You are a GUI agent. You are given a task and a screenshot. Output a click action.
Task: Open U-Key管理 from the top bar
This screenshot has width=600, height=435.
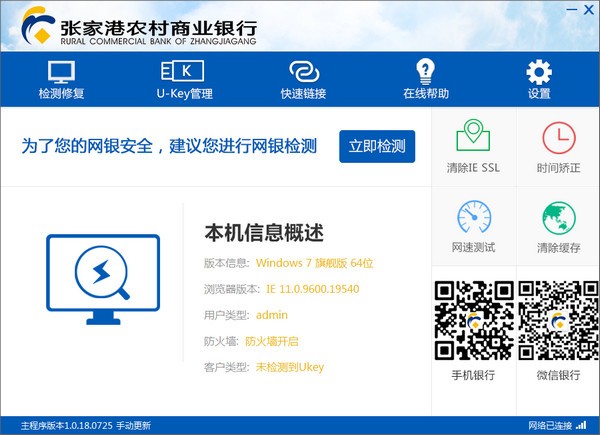(184, 80)
